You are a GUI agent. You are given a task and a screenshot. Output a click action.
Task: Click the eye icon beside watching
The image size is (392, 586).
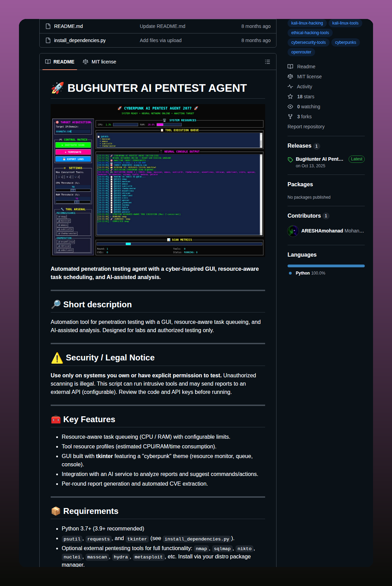click(290, 107)
